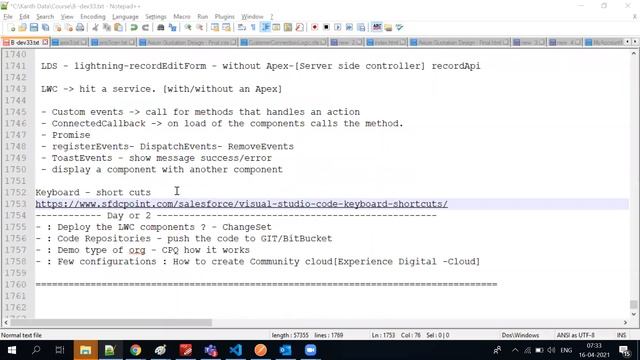Screen dimensions: 640x360
Task: Click the New file toolbar icon
Action: (11, 27)
